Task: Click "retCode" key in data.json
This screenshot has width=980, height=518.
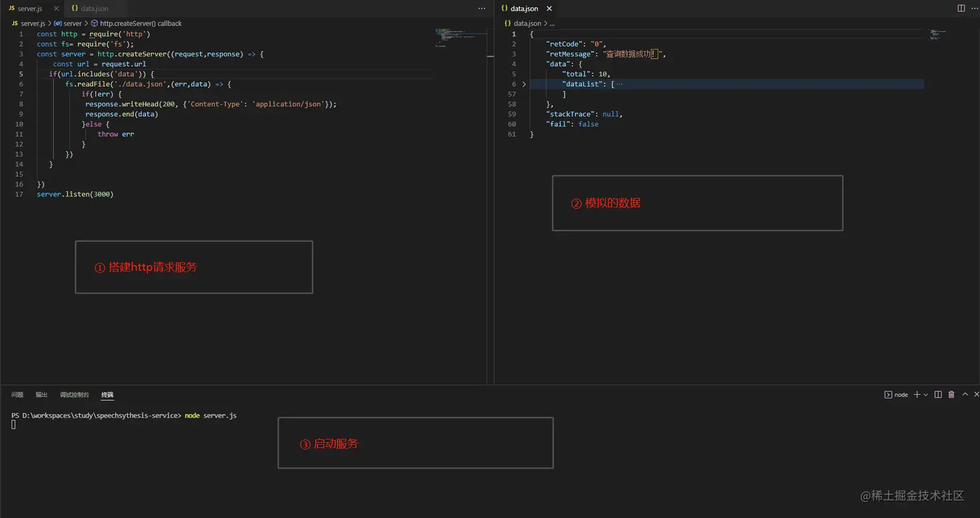Action: click(566, 45)
